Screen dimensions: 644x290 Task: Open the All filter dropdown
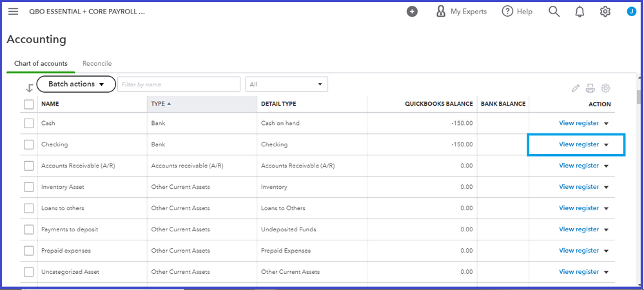(x=286, y=84)
